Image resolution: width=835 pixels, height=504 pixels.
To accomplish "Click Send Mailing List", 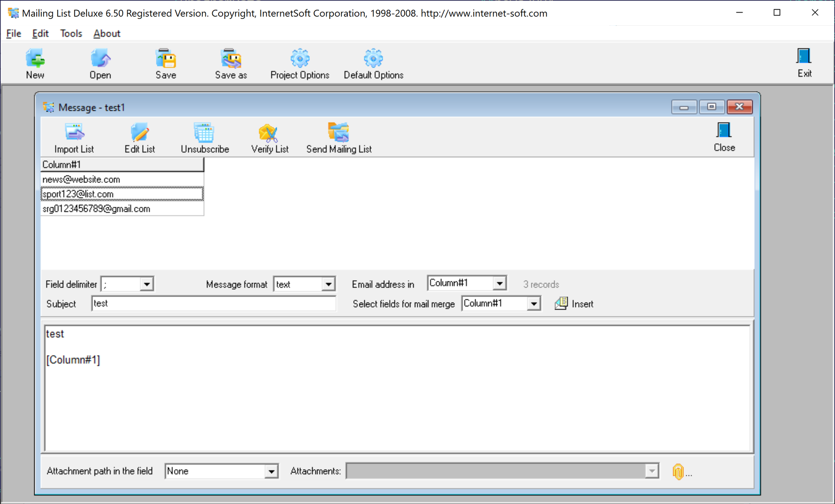I will 339,137.
